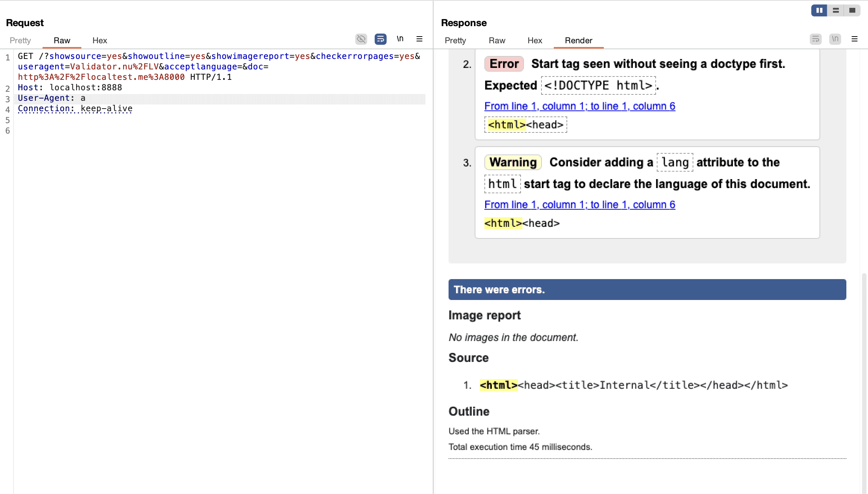Switch to top-bottom stacked layout

click(836, 10)
